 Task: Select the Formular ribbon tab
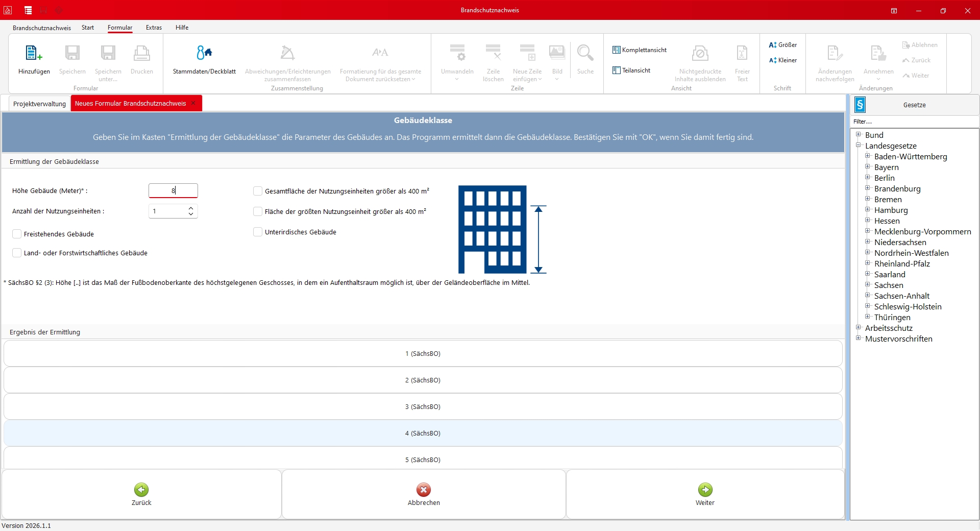tap(120, 28)
